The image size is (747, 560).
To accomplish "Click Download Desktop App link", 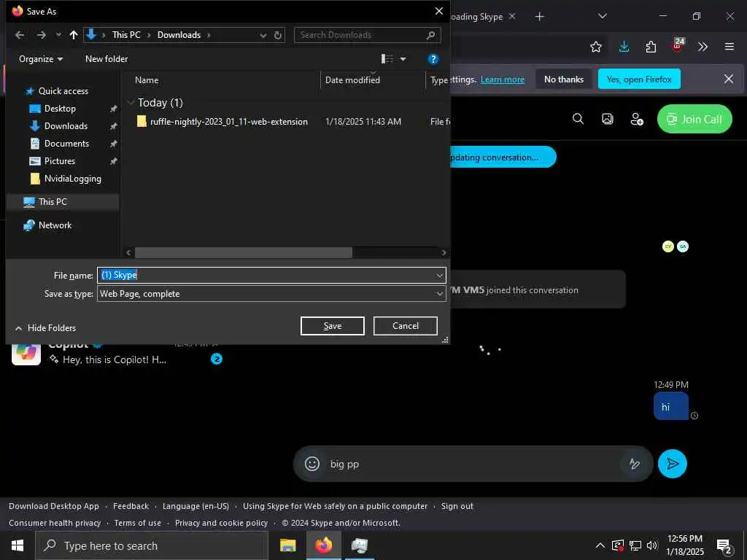I will click(54, 506).
